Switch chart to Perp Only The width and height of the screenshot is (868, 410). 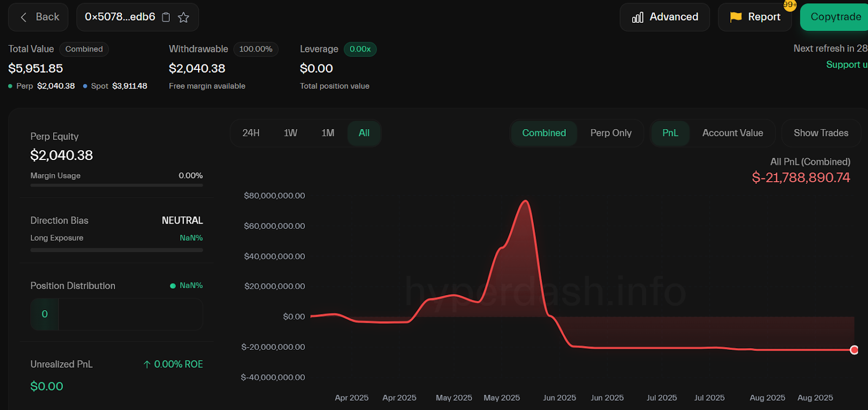611,133
